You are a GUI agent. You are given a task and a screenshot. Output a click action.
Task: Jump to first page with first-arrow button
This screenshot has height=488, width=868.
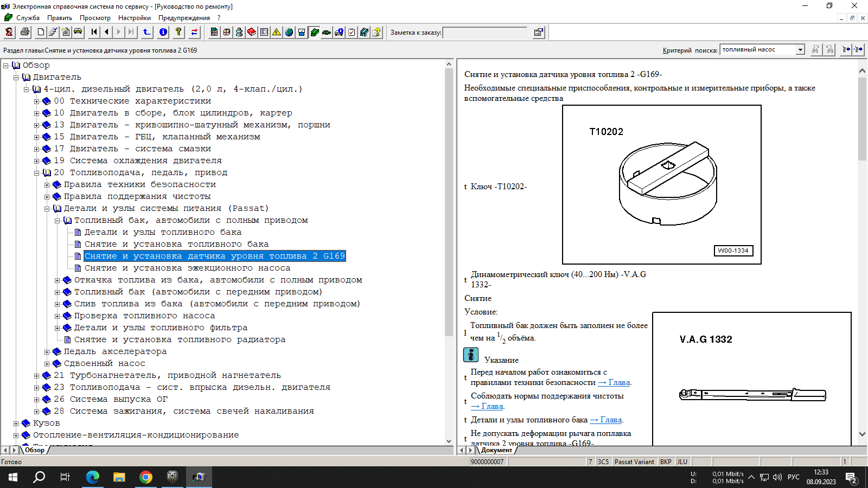click(94, 32)
